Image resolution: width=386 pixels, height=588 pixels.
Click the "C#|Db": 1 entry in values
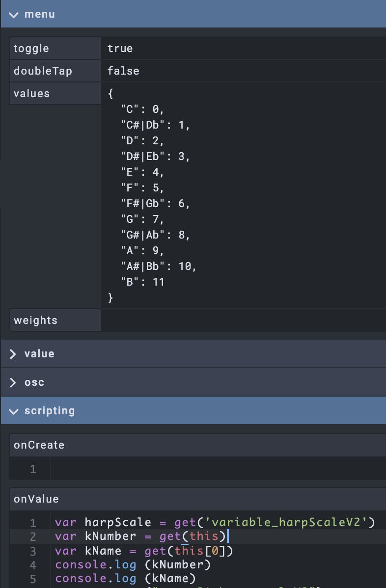coord(155,125)
